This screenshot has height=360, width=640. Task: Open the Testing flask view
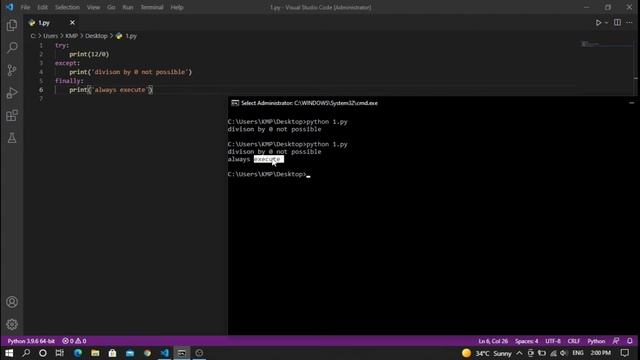pyautogui.click(x=12, y=138)
